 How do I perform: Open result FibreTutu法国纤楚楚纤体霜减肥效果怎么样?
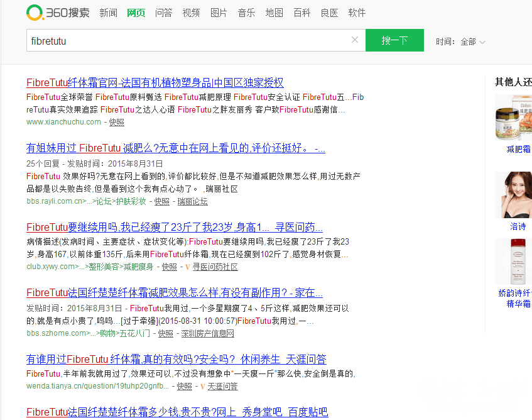point(175,292)
